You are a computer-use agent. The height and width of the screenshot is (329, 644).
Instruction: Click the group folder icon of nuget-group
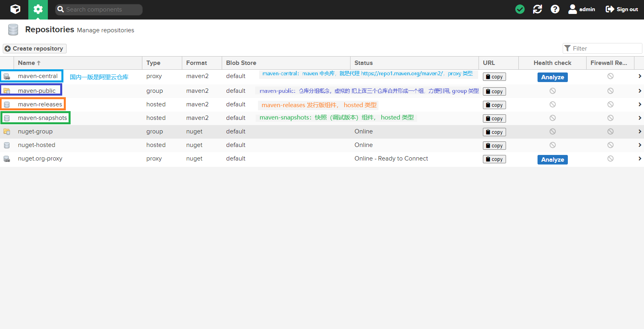tap(7, 131)
